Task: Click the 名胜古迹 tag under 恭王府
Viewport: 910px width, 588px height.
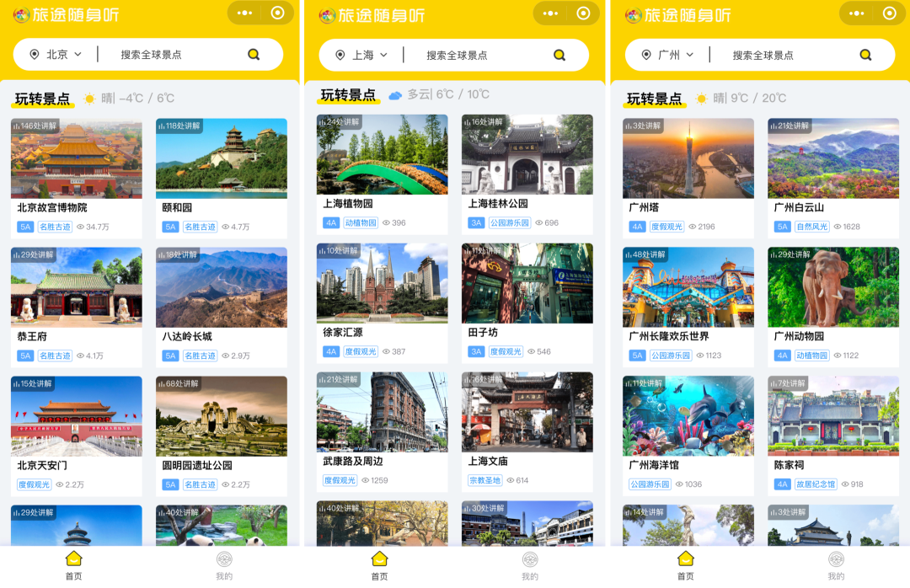Action: (55, 355)
